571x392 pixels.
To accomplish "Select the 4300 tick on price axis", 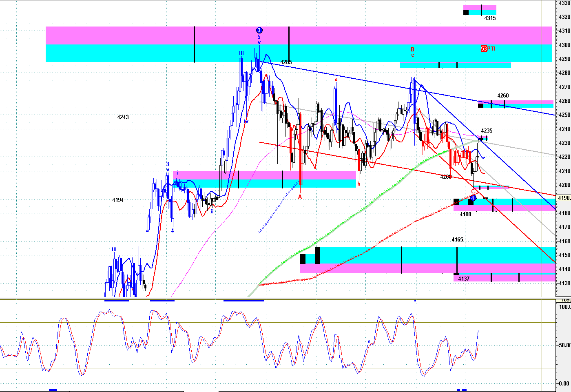I will point(564,45).
